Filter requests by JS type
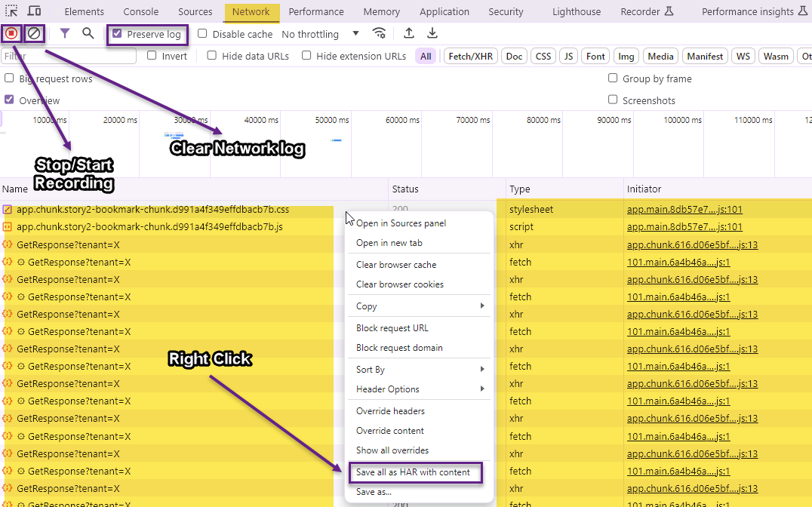The width and height of the screenshot is (812, 507). pos(568,56)
